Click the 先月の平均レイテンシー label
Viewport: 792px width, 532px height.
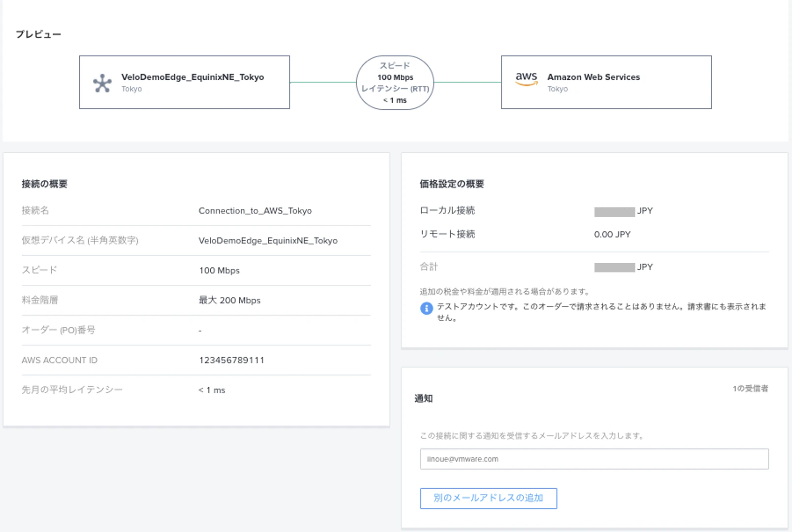pos(72,390)
